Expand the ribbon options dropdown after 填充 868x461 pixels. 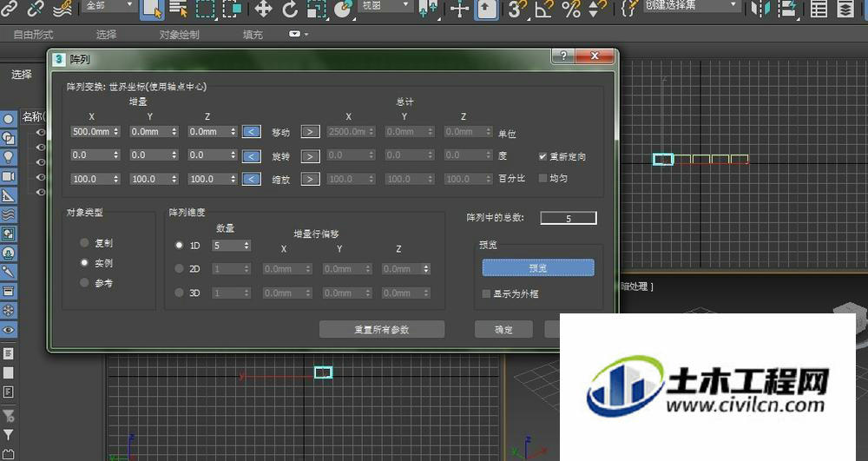[299, 35]
